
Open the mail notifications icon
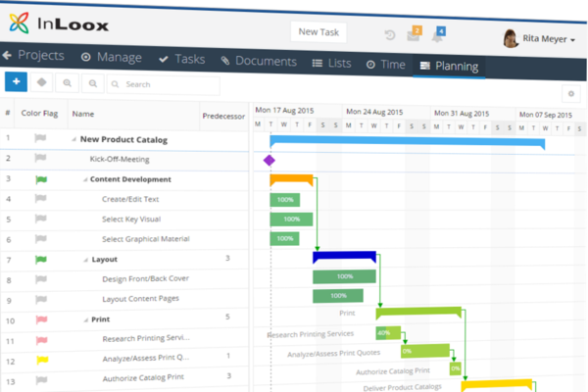tap(414, 35)
